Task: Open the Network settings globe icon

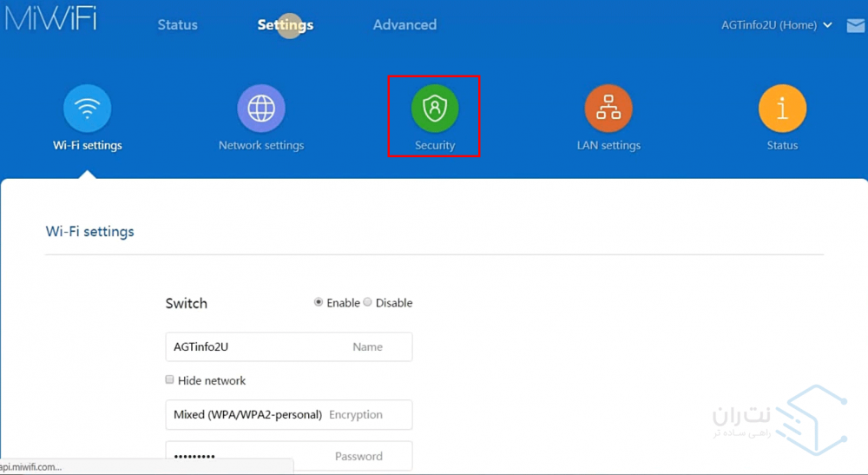Action: coord(261,109)
